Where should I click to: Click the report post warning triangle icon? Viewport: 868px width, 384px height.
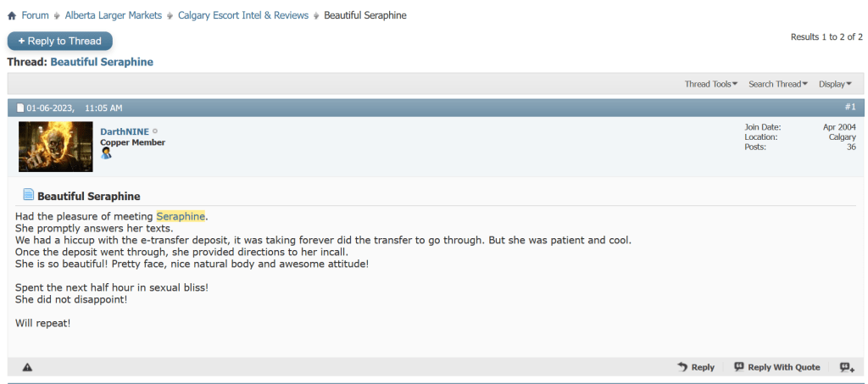pyautogui.click(x=27, y=367)
